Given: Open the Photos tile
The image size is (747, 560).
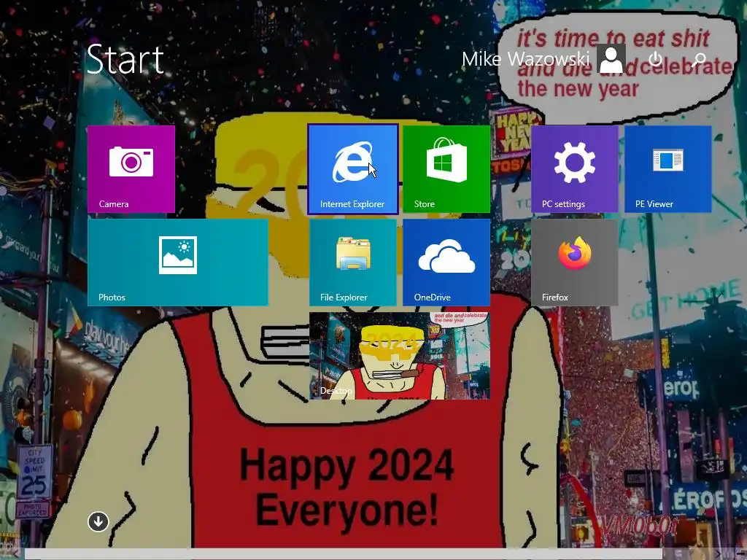Looking at the screenshot, I should [x=178, y=262].
